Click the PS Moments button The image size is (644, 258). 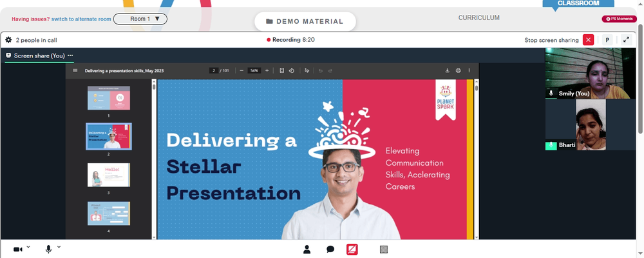coord(619,19)
